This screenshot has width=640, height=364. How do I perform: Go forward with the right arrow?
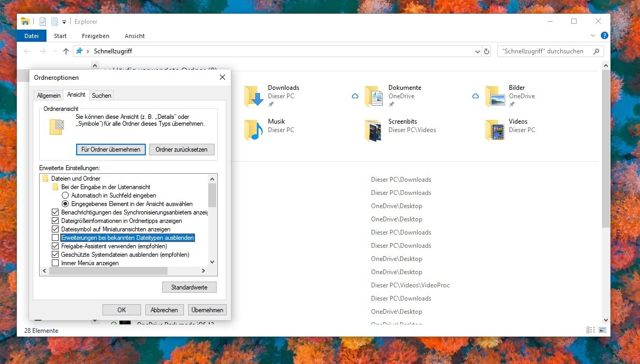pos(43,51)
